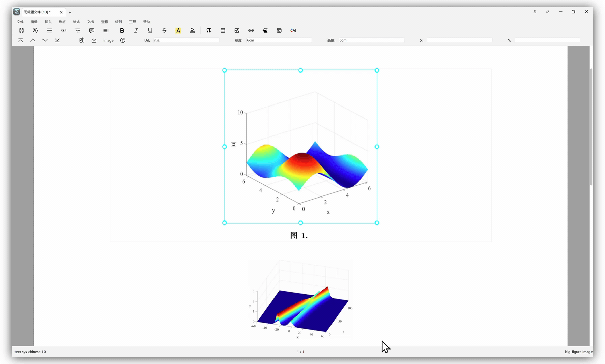
Task: Click the 宽度 width input field
Action: coord(278,40)
